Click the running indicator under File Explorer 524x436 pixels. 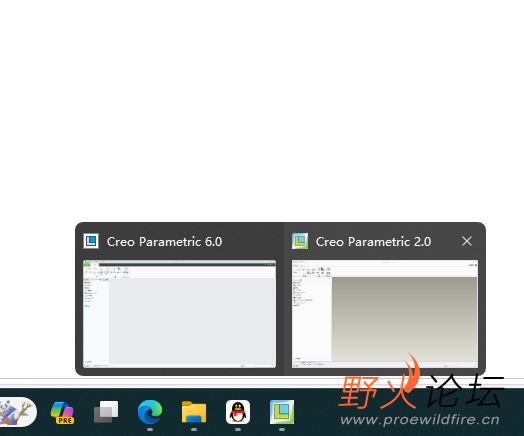tap(194, 429)
